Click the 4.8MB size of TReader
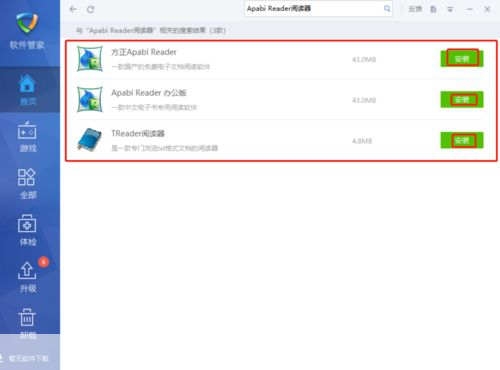 (x=362, y=141)
